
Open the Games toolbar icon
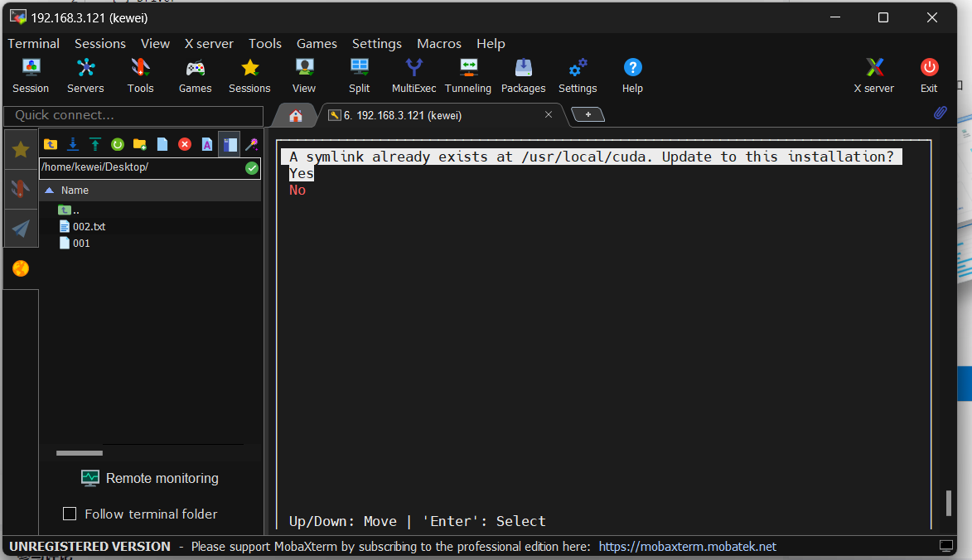coord(196,75)
